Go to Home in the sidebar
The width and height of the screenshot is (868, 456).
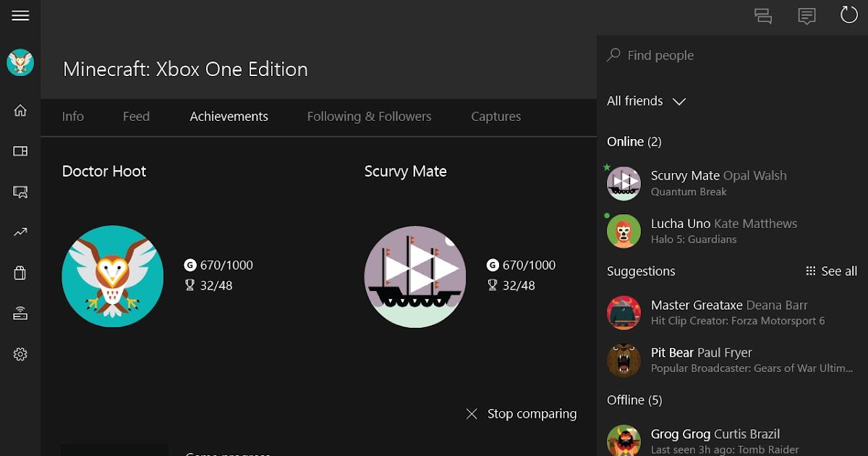pos(20,111)
